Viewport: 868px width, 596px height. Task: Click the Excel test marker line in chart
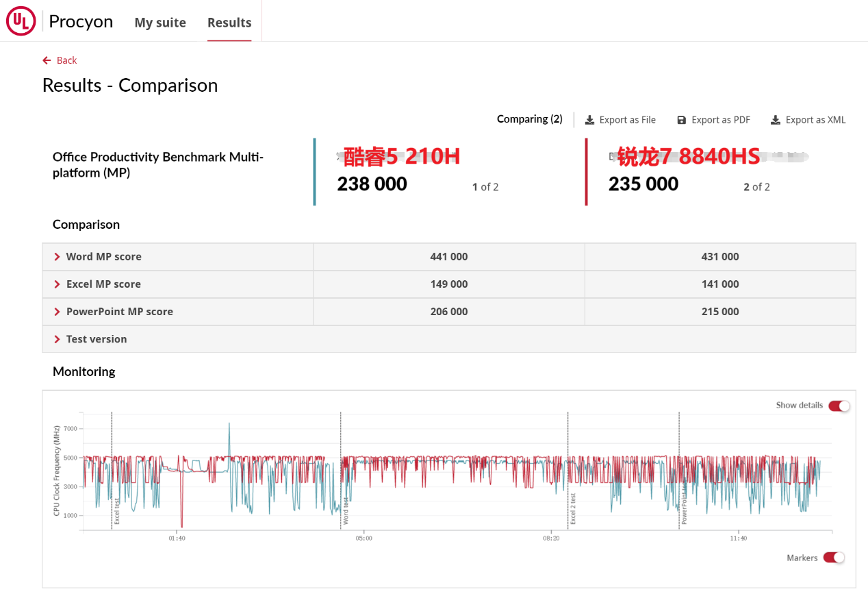tap(112, 473)
